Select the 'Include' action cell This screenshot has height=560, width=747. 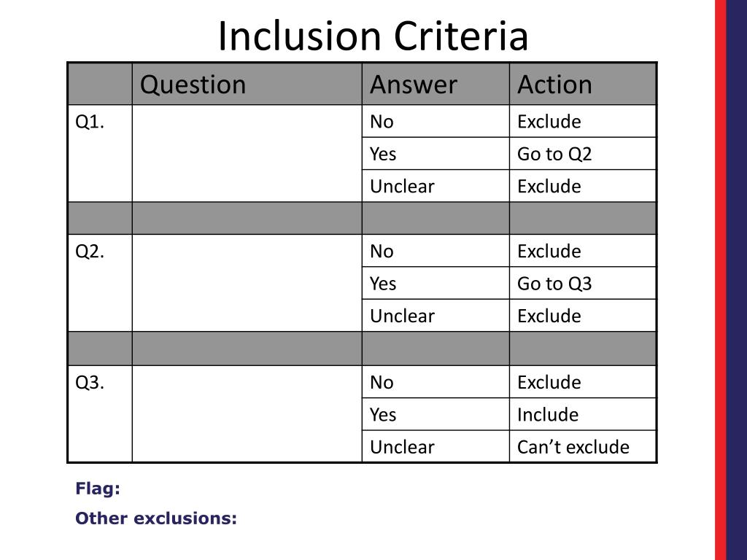point(583,414)
